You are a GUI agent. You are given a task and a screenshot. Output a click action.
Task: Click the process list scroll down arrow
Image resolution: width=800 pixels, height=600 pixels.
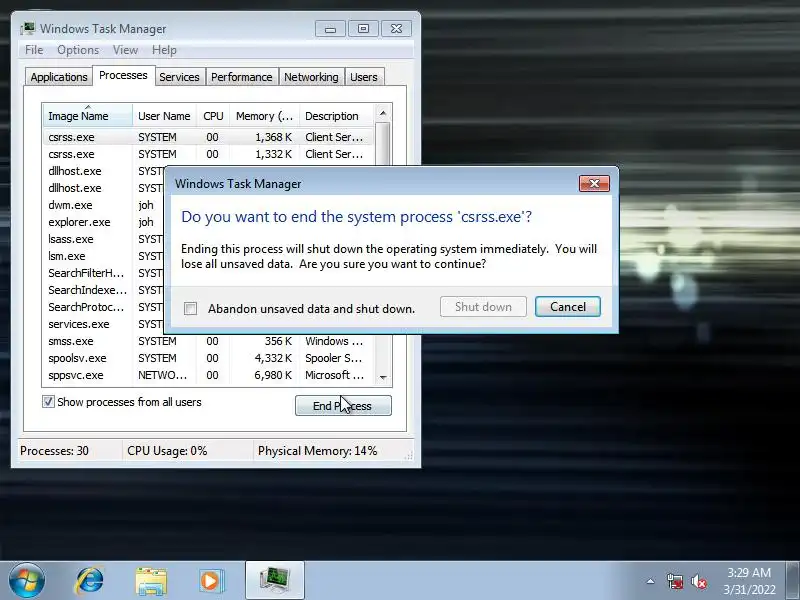(x=383, y=377)
